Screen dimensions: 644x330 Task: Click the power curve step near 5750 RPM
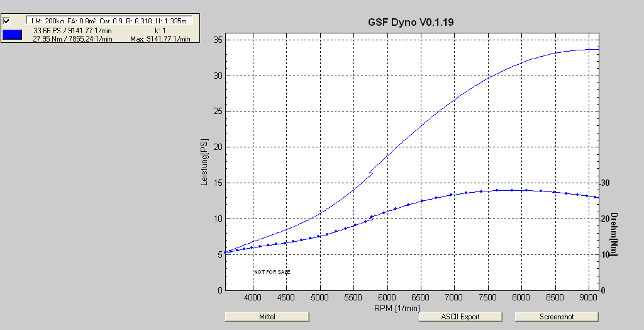pos(370,171)
